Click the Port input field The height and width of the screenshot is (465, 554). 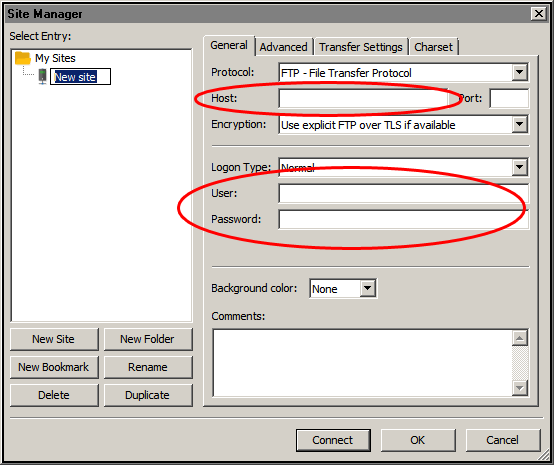(x=509, y=98)
